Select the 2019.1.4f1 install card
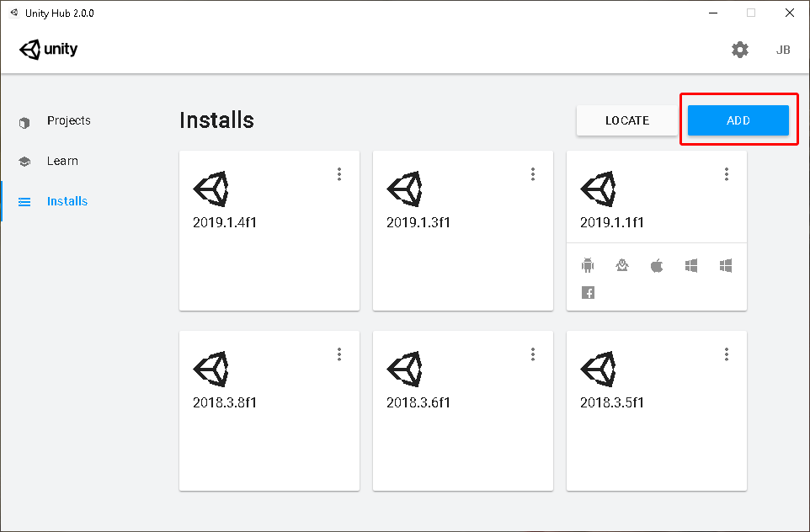 269,231
